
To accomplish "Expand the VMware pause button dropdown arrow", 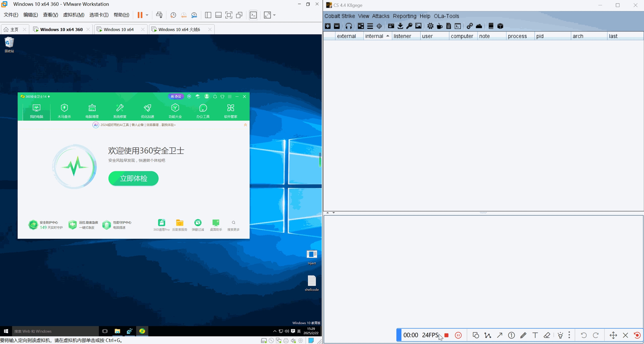I will click(147, 15).
